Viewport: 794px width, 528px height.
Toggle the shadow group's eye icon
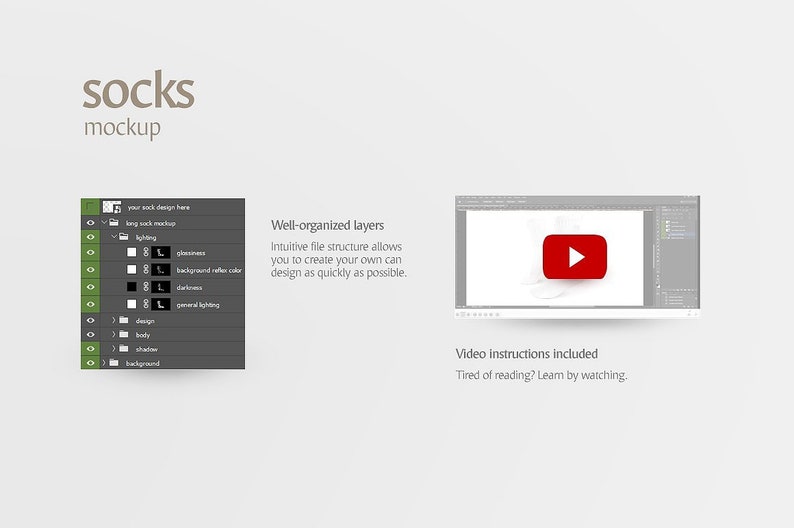tap(90, 349)
